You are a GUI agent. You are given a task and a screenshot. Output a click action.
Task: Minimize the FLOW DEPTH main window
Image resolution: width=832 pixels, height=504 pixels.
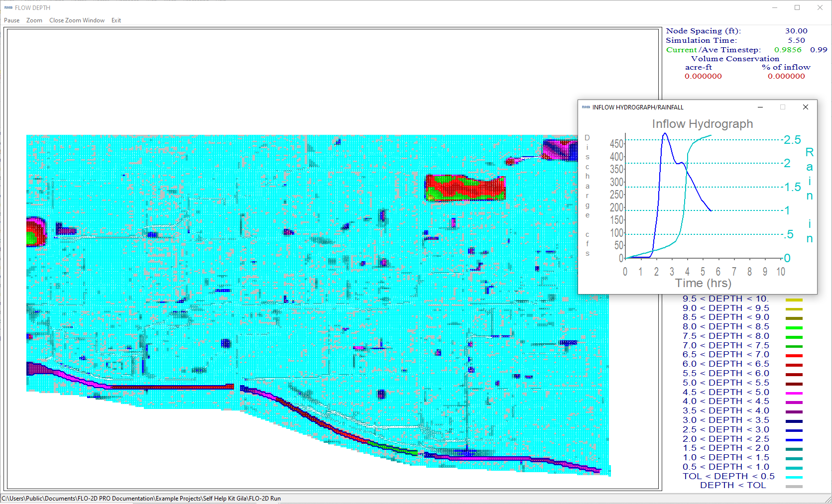coord(775,7)
